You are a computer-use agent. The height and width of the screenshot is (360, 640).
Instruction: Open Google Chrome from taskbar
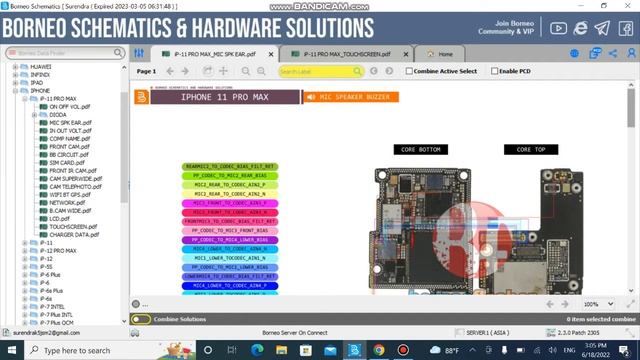coord(379,350)
